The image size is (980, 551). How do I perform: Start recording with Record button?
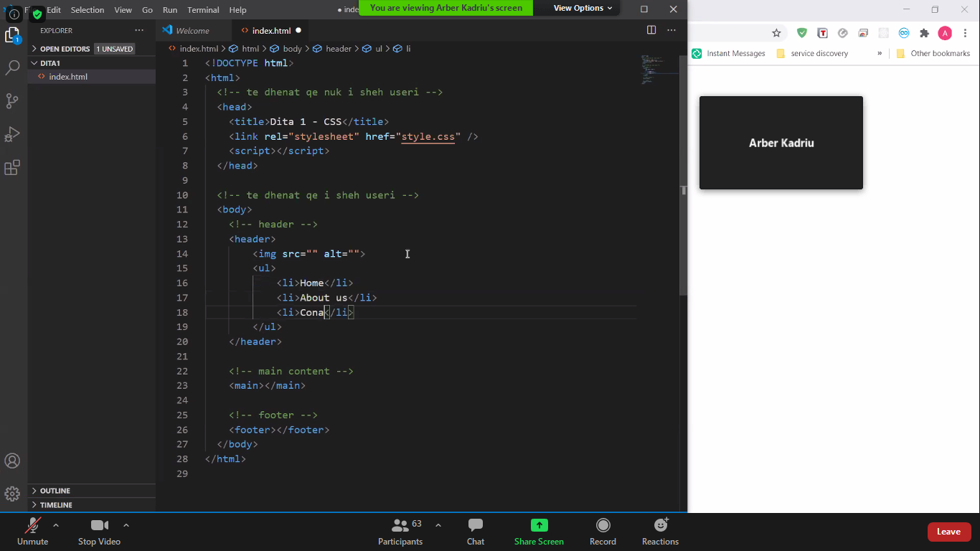[603, 532]
